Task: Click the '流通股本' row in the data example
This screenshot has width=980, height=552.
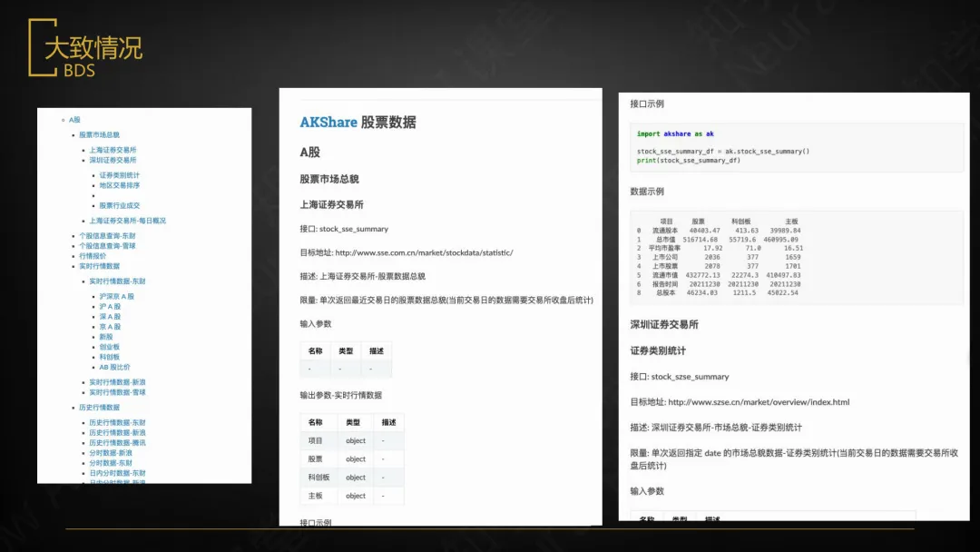Action: point(719,231)
